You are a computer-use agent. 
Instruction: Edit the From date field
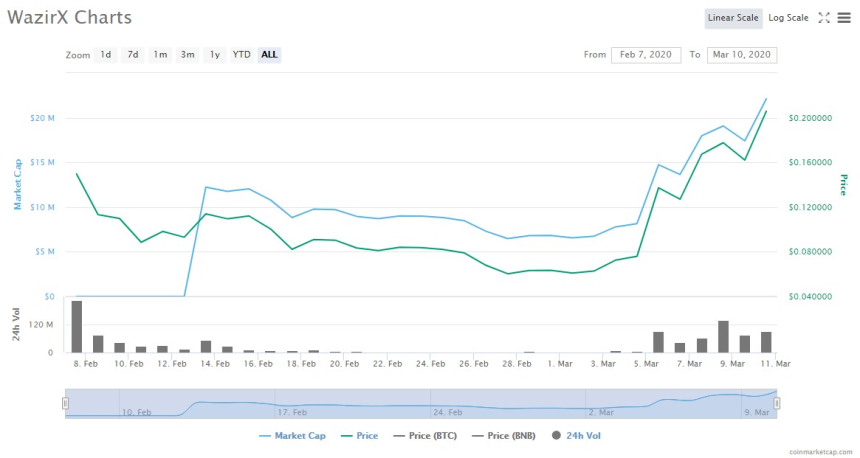(x=646, y=55)
